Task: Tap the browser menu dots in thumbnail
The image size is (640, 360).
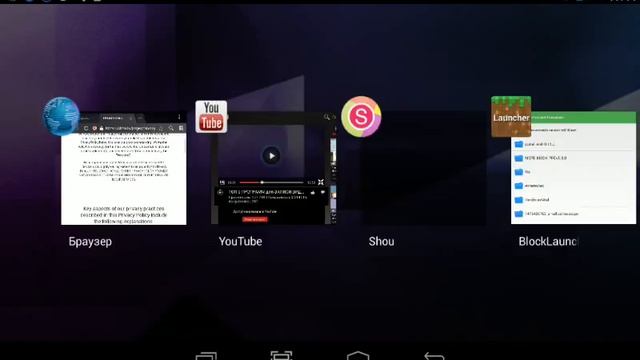Action: (179, 117)
